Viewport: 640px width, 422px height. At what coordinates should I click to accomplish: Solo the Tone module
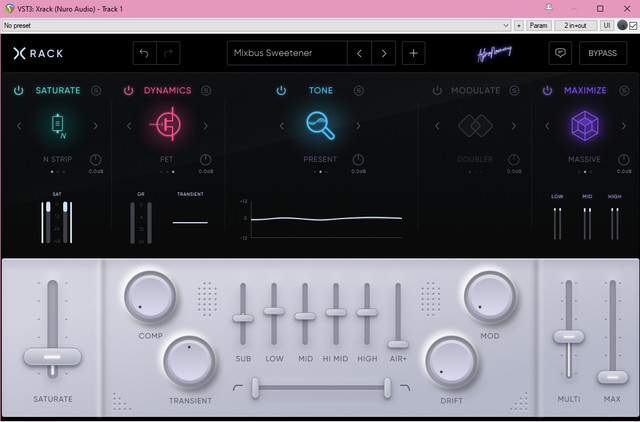(359, 91)
